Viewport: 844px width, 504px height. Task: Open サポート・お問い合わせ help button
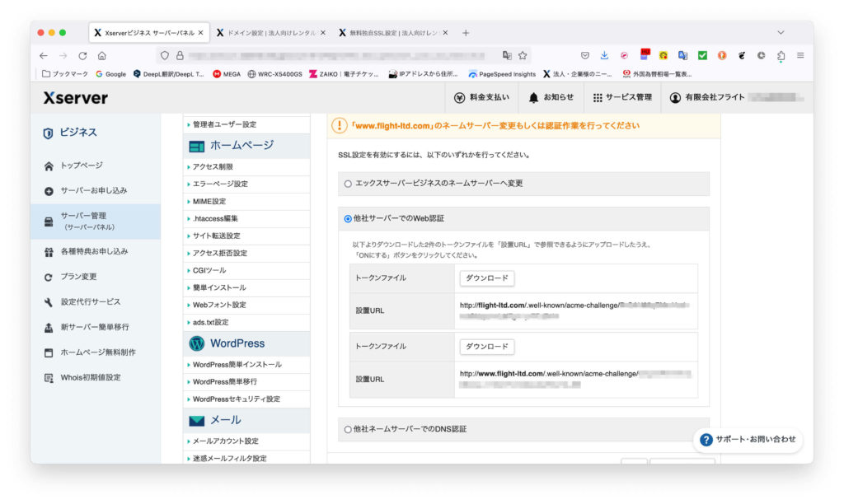click(748, 440)
